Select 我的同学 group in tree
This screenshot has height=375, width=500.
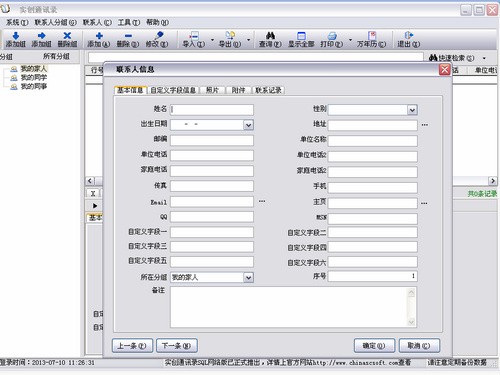pyautogui.click(x=34, y=78)
